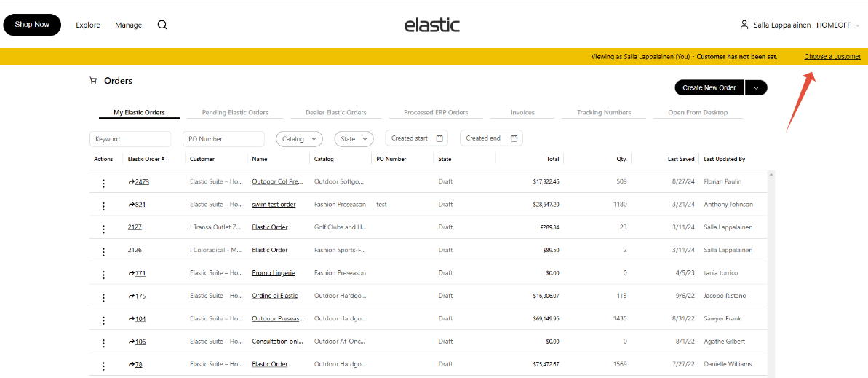
Task: Switch to Processed ERP Orders tab
Action: point(437,112)
